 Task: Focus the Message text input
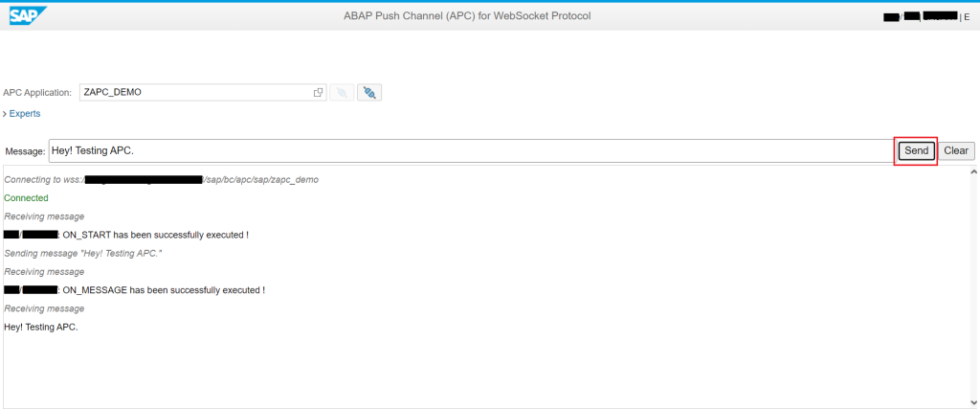click(x=469, y=150)
